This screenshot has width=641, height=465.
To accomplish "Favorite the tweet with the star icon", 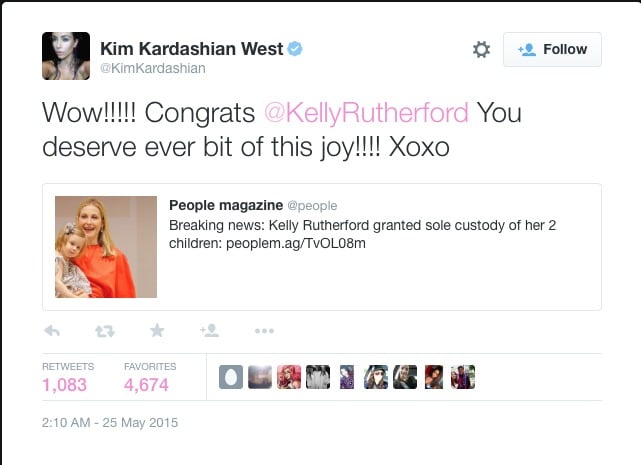I will click(x=157, y=330).
